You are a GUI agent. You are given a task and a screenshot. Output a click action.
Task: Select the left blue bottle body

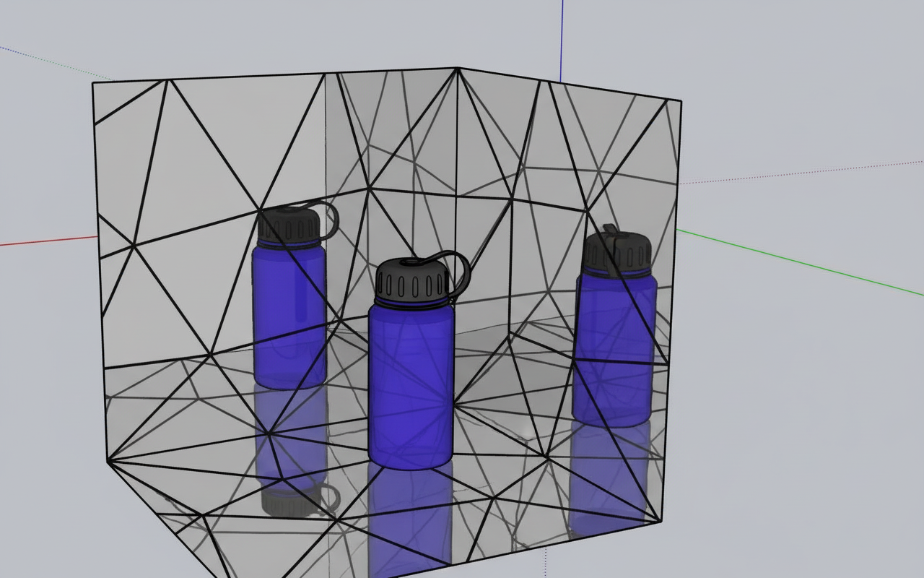(289, 318)
